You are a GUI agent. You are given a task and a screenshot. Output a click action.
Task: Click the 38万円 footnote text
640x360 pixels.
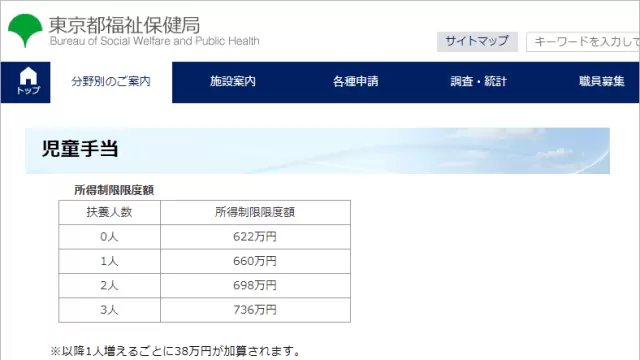coord(193,351)
